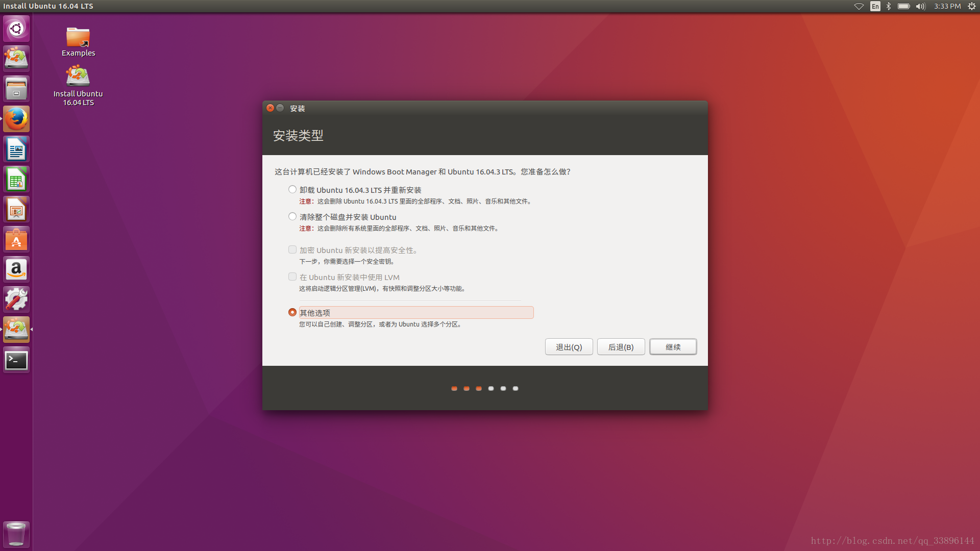Click the text 您可以自己创建、调整分区
The height and width of the screenshot is (551, 980).
point(381,324)
